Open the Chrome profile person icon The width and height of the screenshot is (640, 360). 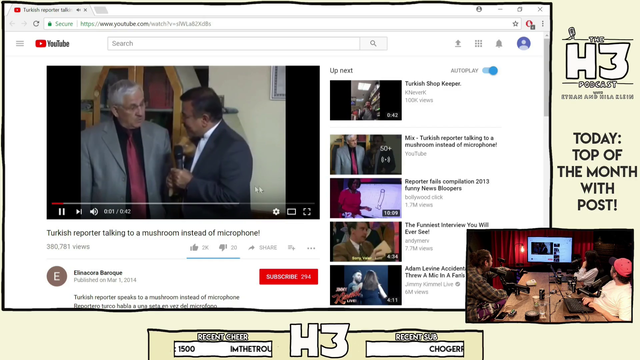(x=479, y=9)
